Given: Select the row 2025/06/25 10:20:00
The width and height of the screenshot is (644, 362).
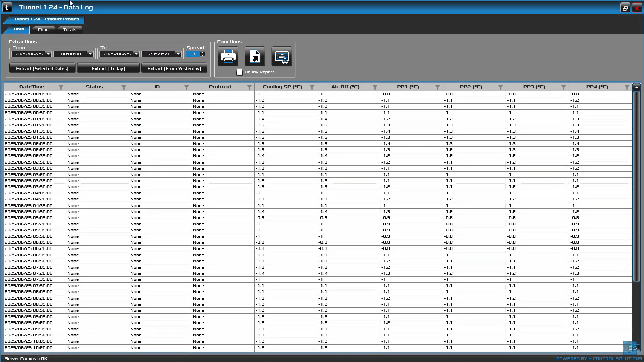Looking at the screenshot, I should [x=318, y=348].
